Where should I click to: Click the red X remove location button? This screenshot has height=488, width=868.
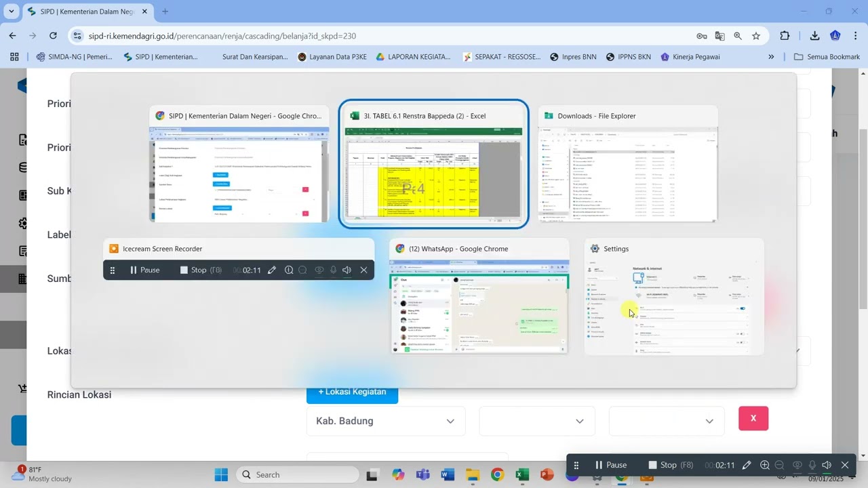tap(753, 418)
